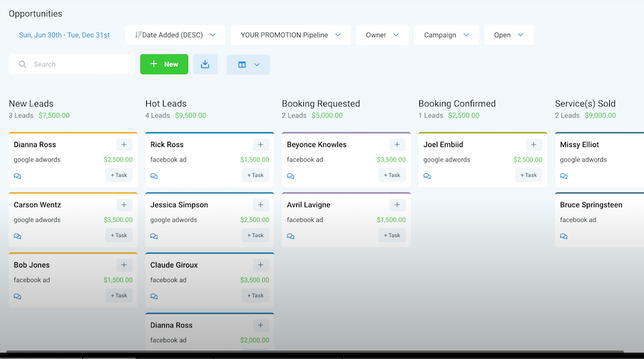Add a task on Carson Wentz card
This screenshot has height=359, width=644.
coord(118,235)
